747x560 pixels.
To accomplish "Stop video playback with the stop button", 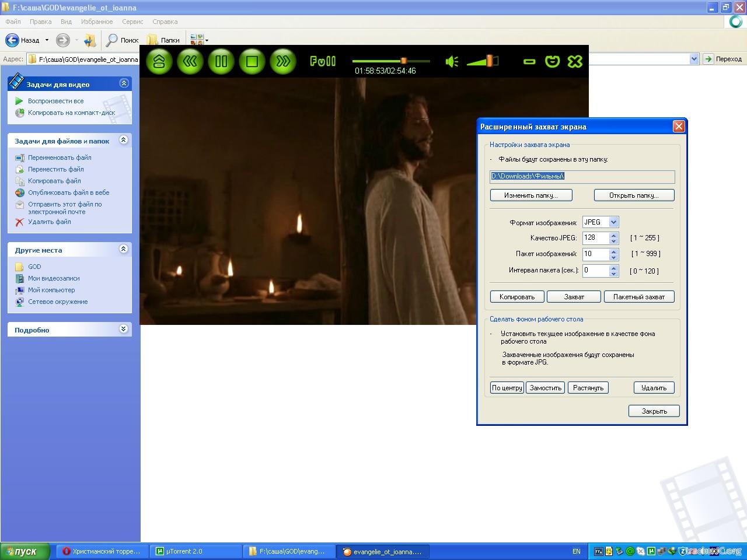I will [x=252, y=61].
